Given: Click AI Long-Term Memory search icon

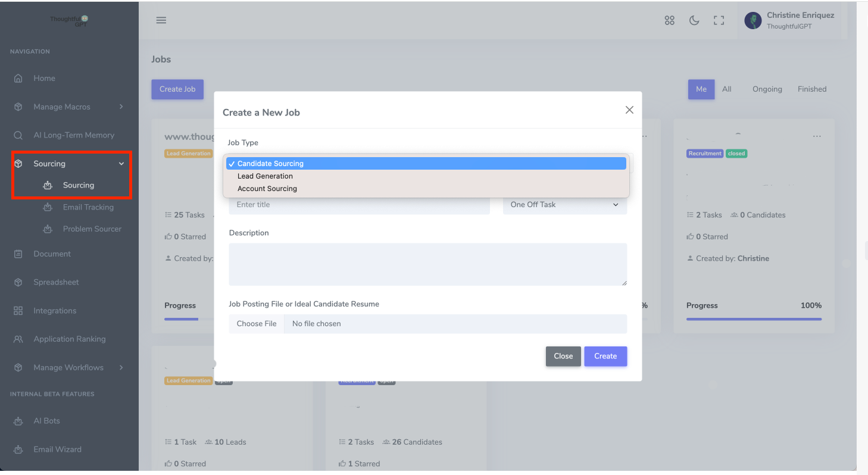Looking at the screenshot, I should point(18,136).
